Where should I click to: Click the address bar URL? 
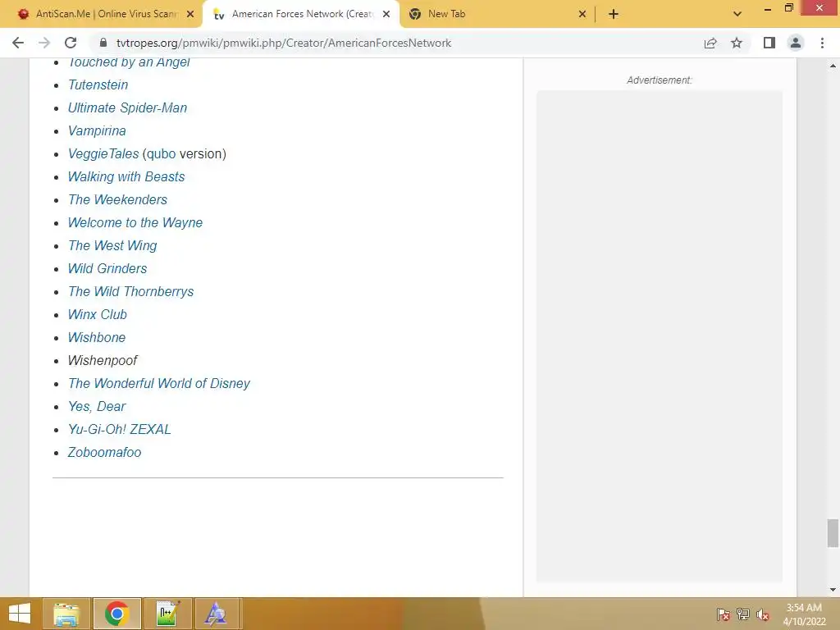[284, 43]
